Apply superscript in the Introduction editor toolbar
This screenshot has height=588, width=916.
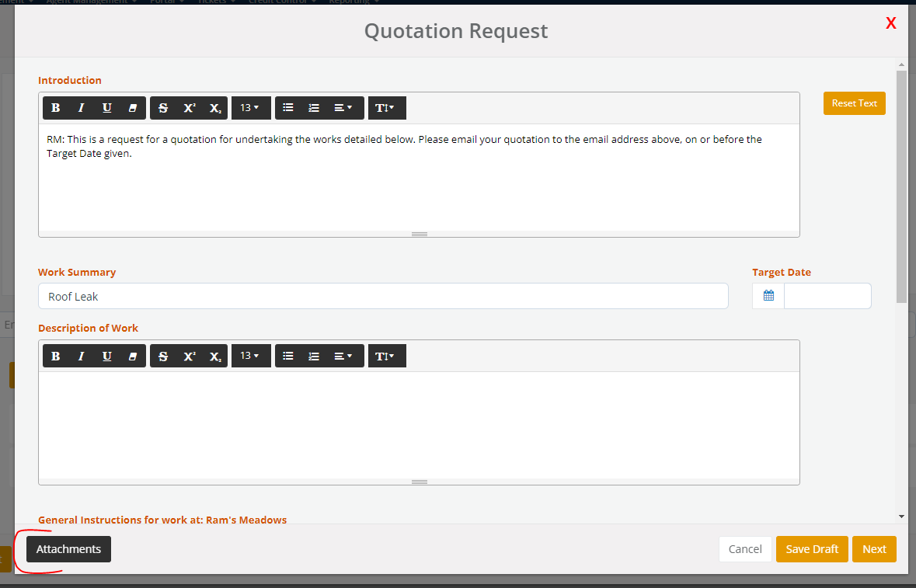point(190,108)
